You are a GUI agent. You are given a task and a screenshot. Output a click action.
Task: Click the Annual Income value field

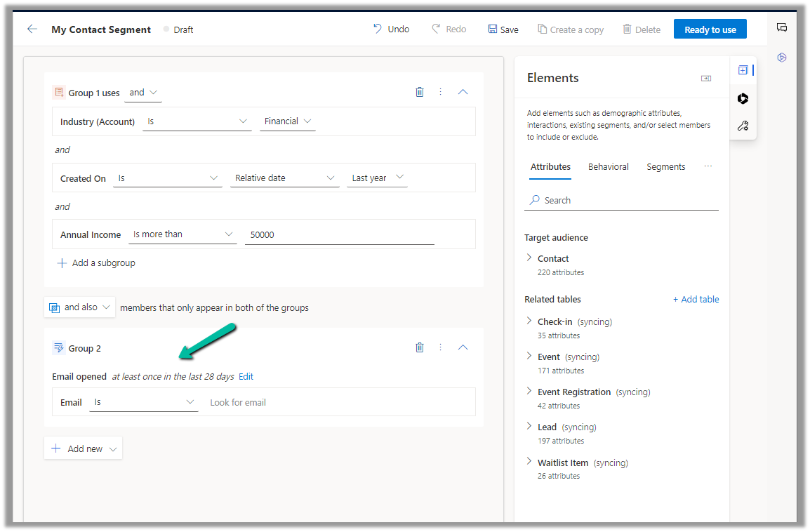click(x=339, y=235)
